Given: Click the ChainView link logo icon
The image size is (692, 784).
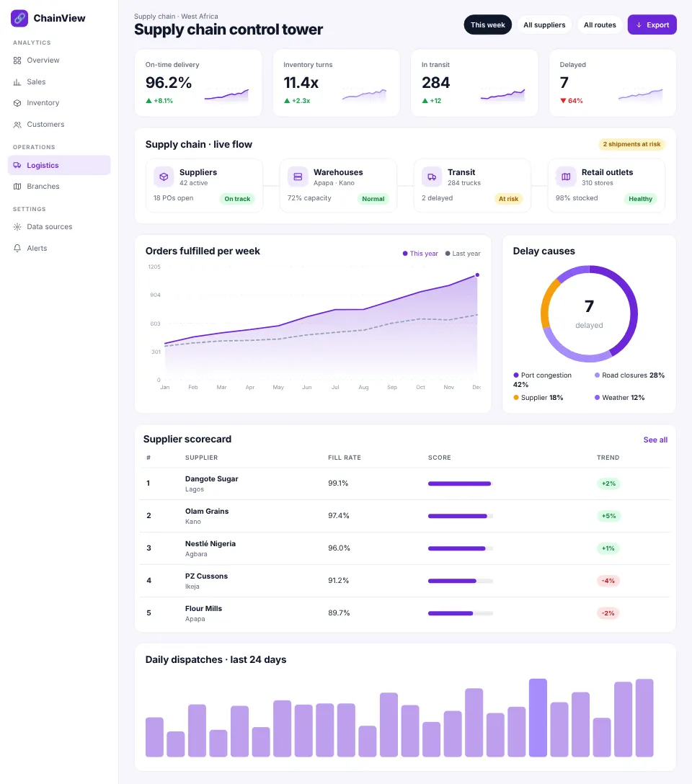Looking at the screenshot, I should coord(19,18).
